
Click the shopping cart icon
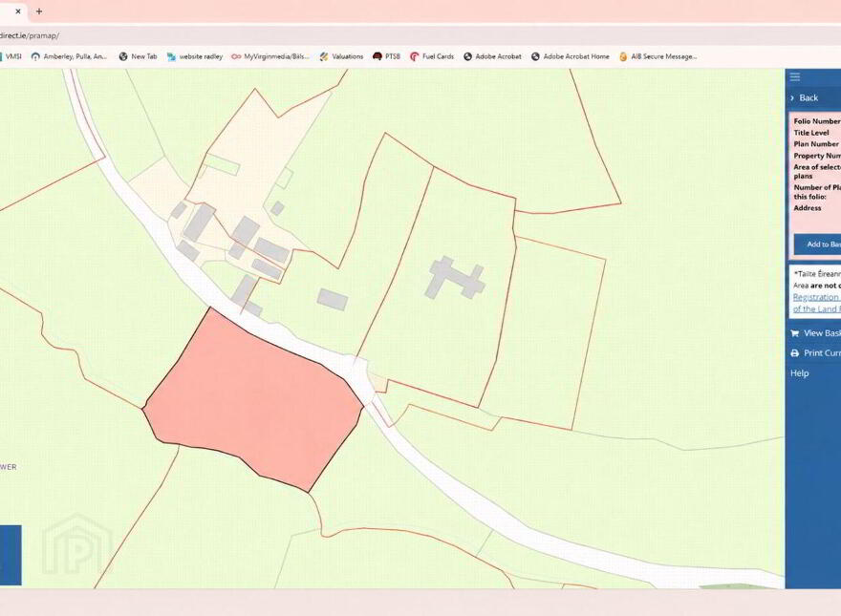pyautogui.click(x=795, y=333)
